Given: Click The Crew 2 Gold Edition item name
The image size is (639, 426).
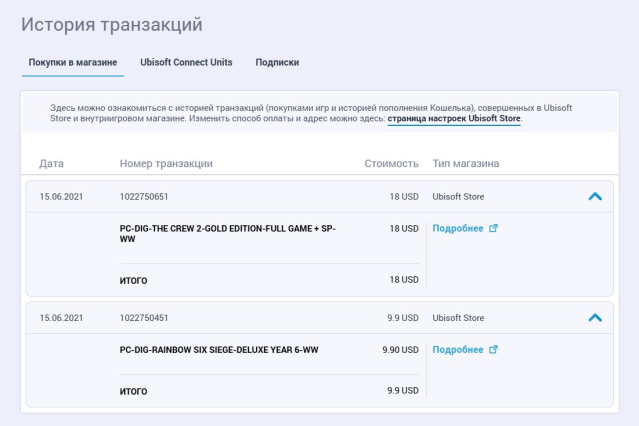Looking at the screenshot, I should click(227, 234).
